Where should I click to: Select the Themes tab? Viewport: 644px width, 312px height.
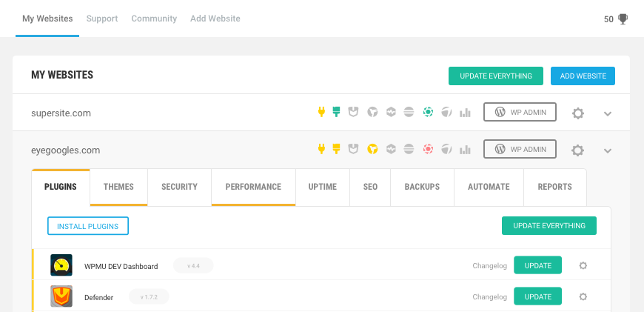(x=118, y=187)
